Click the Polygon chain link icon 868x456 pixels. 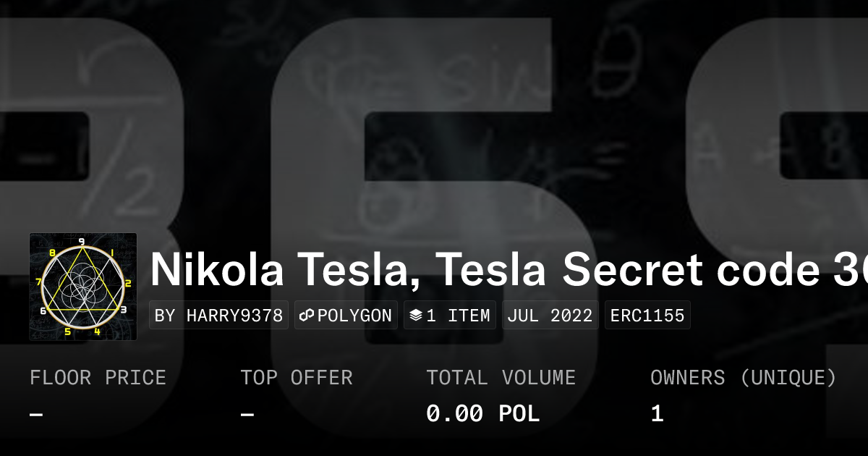[x=307, y=316]
